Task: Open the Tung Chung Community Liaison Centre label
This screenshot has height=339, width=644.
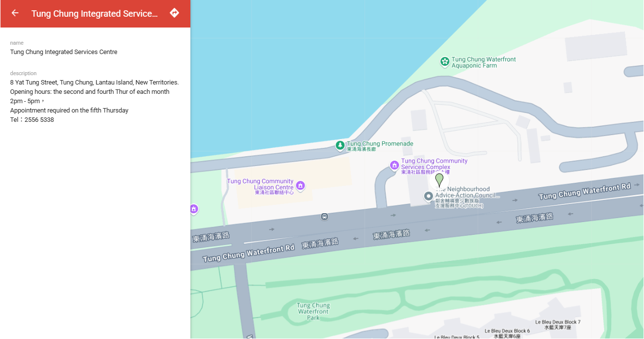Action: [x=260, y=187]
